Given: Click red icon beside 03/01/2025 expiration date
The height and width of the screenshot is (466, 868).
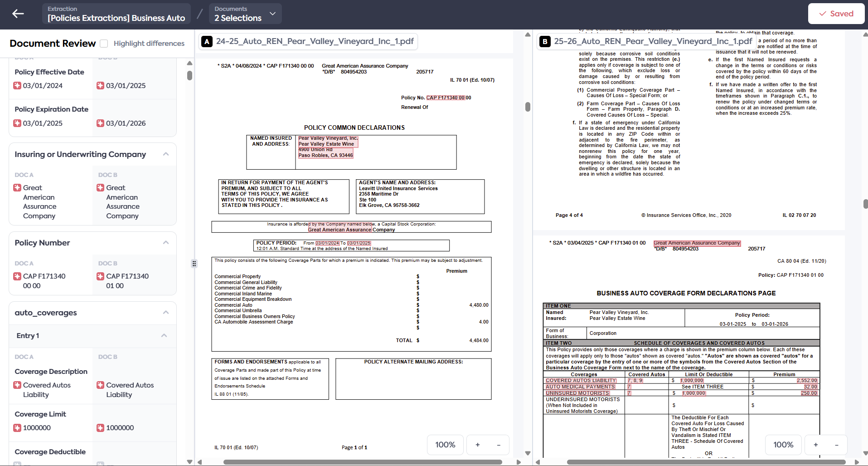Looking at the screenshot, I should [17, 123].
